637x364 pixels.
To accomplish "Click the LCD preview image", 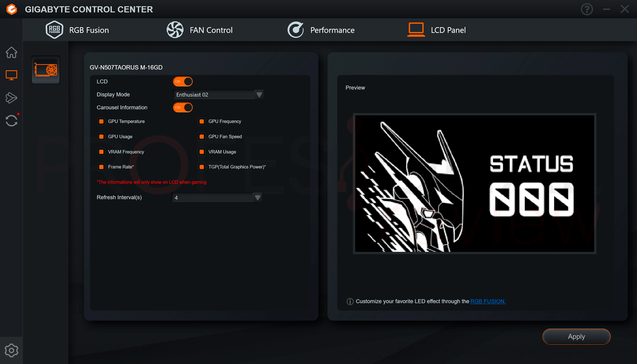I will pyautogui.click(x=474, y=184).
